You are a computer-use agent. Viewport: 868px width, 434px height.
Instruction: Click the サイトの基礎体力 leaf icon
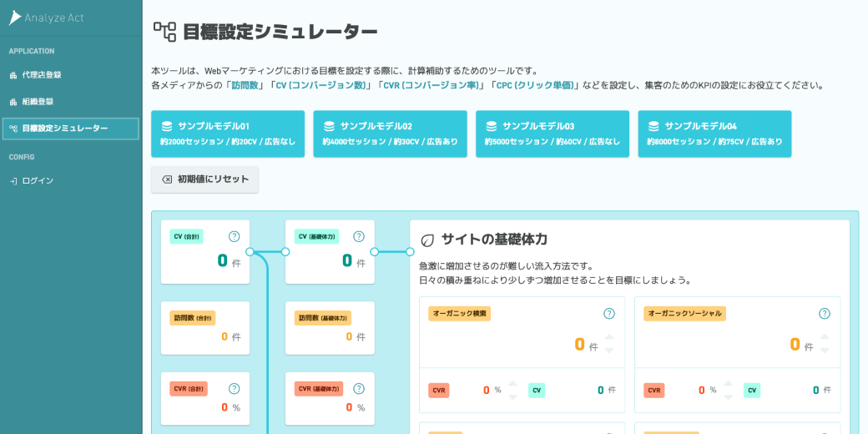click(x=427, y=240)
